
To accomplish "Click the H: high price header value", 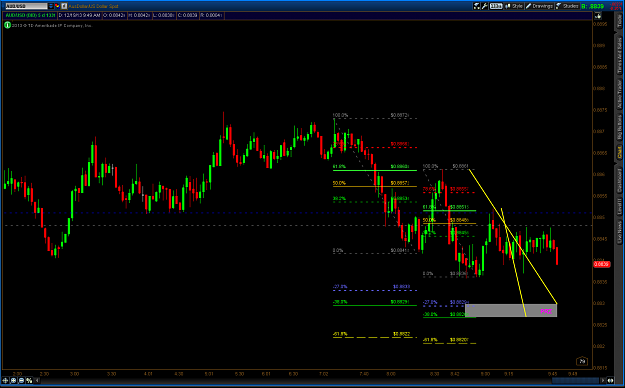I will 139,15.
